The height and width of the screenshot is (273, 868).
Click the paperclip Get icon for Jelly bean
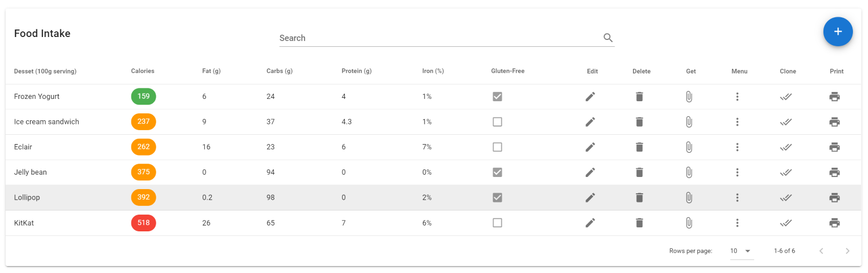tap(689, 172)
